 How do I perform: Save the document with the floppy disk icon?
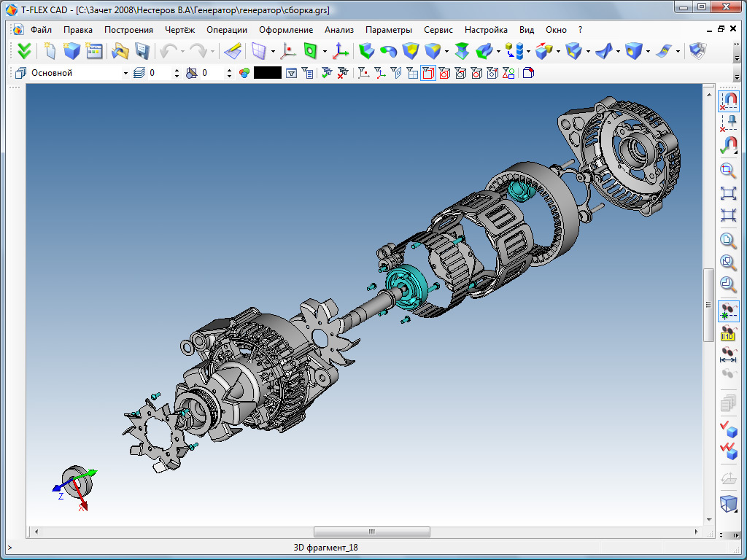tap(142, 51)
